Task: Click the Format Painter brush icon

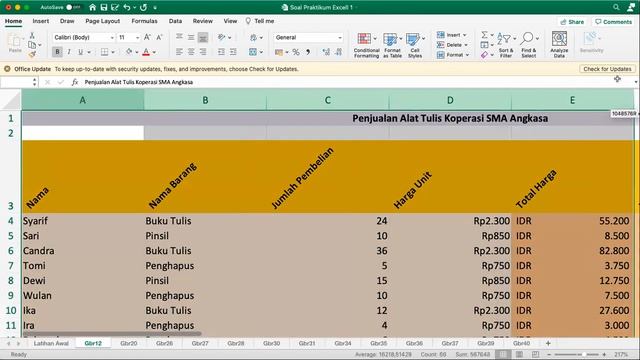Action: (32, 53)
